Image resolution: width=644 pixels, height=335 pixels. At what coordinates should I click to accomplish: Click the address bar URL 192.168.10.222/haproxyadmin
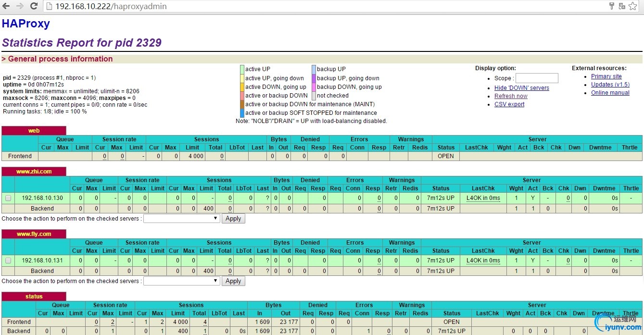111,6
